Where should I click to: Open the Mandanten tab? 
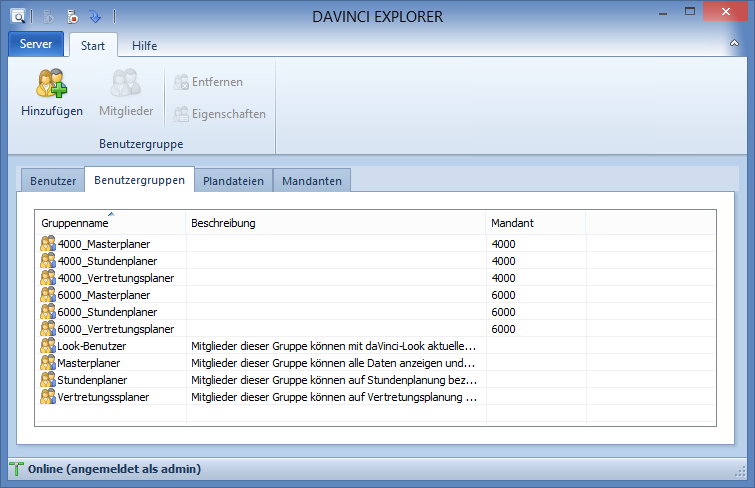pos(312,181)
